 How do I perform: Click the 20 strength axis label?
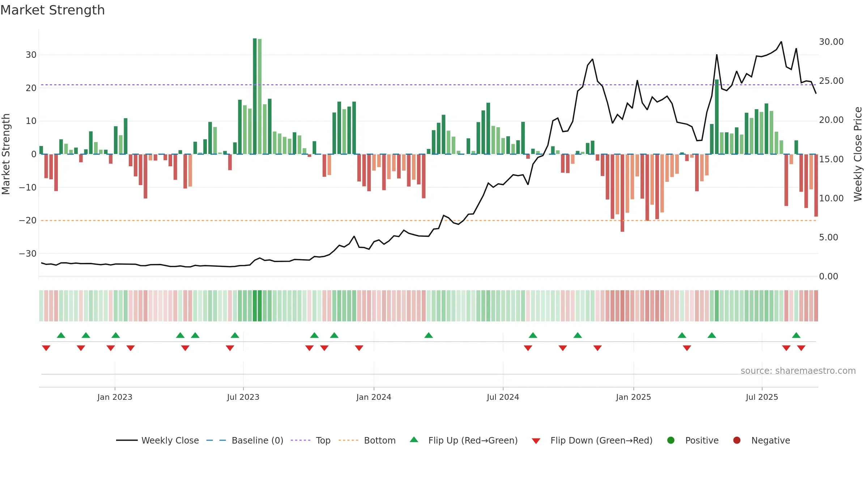[31, 88]
